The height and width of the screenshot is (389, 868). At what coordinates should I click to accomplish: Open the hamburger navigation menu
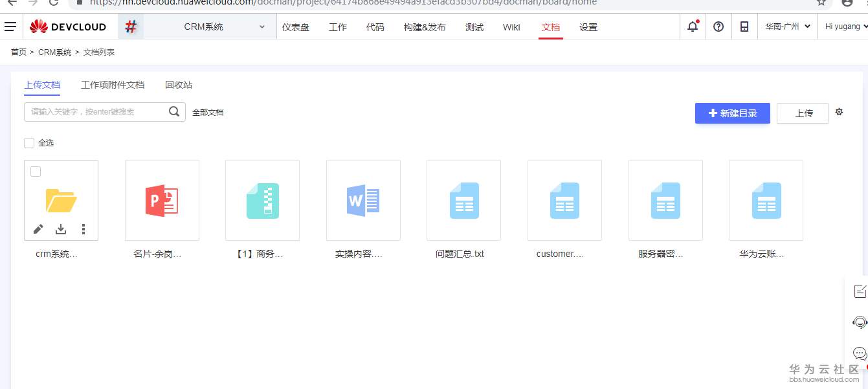click(10, 27)
